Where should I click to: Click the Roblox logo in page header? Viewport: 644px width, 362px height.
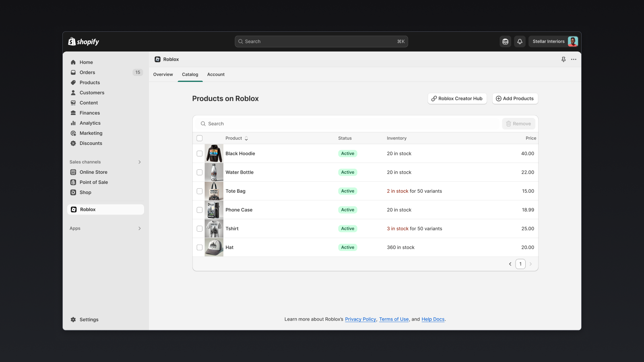pos(158,59)
